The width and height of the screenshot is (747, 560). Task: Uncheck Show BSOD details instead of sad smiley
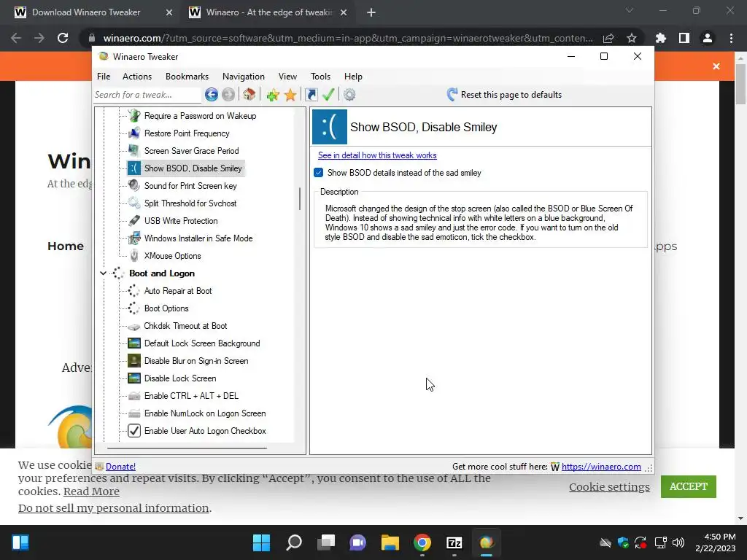tap(319, 172)
